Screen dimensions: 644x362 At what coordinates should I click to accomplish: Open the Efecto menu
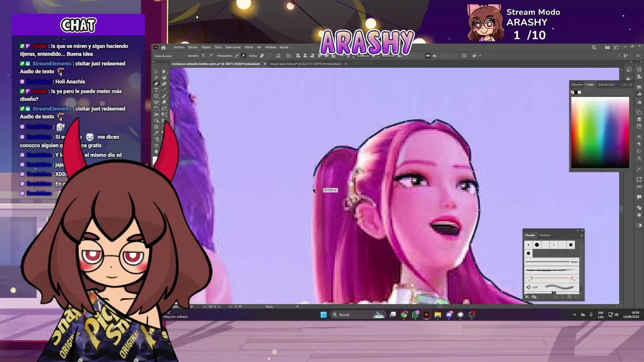point(249,47)
